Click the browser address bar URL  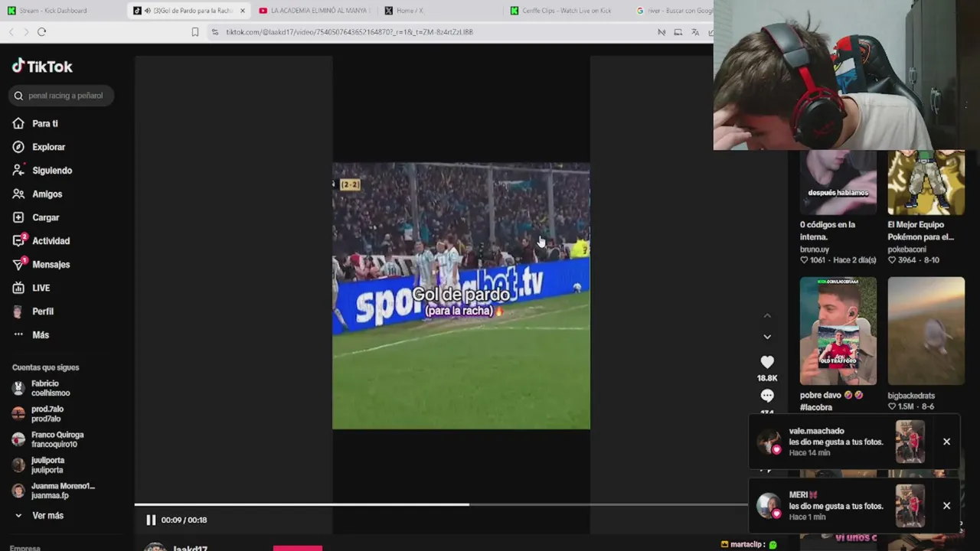pyautogui.click(x=349, y=32)
